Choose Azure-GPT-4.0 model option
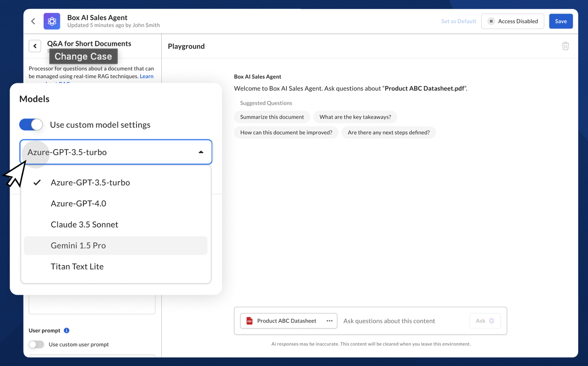Image resolution: width=588 pixels, height=366 pixels. tap(116, 204)
